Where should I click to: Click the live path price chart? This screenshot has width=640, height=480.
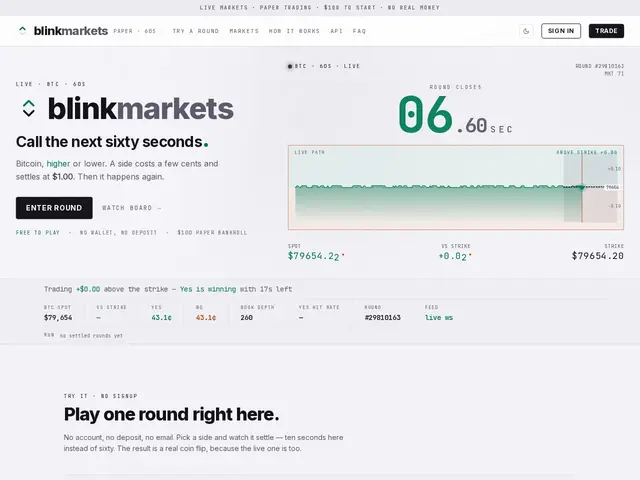(x=456, y=187)
